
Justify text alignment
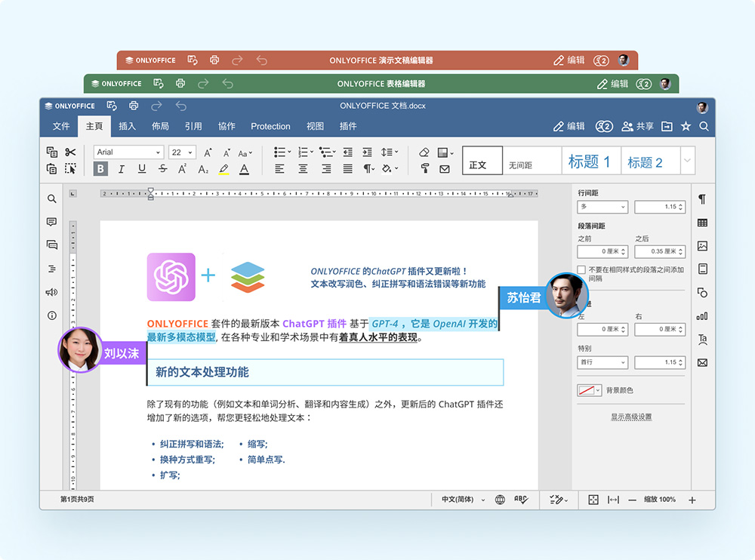pyautogui.click(x=347, y=168)
